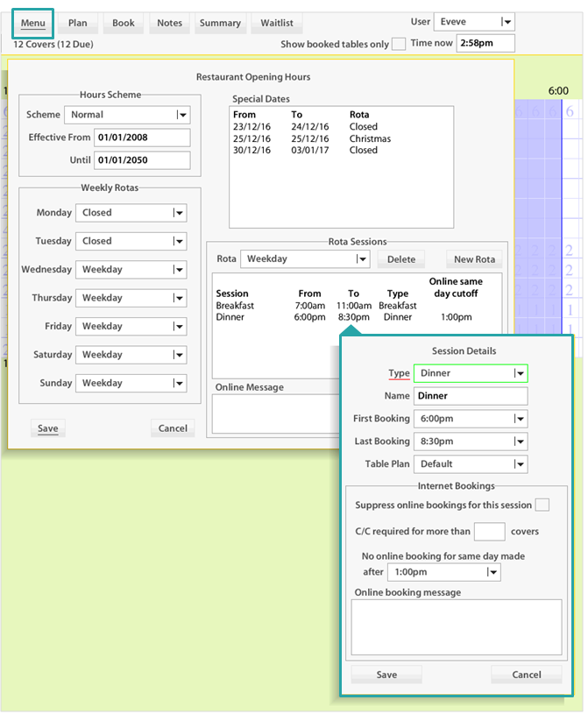The width and height of the screenshot is (588, 721).
Task: Show the Summary tab
Action: pyautogui.click(x=220, y=23)
